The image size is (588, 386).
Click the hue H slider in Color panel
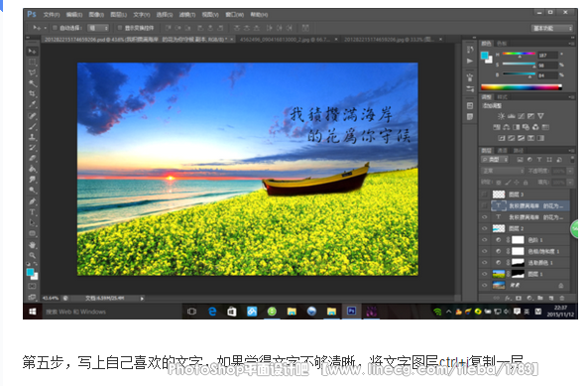click(519, 55)
